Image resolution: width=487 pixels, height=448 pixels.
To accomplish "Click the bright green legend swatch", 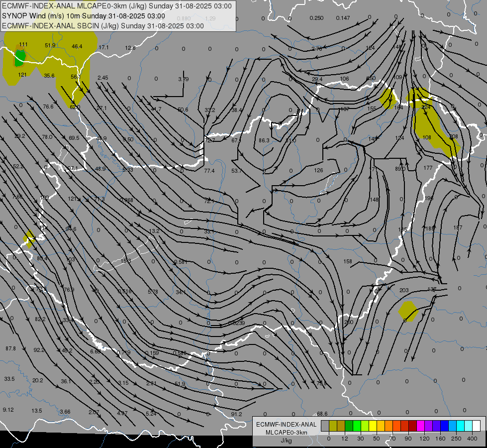I will [x=357, y=426].
